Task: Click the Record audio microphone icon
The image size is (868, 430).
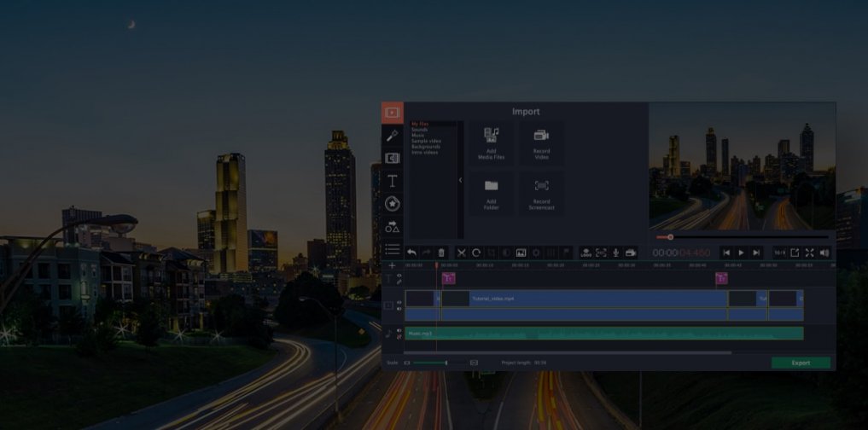Action: click(615, 253)
